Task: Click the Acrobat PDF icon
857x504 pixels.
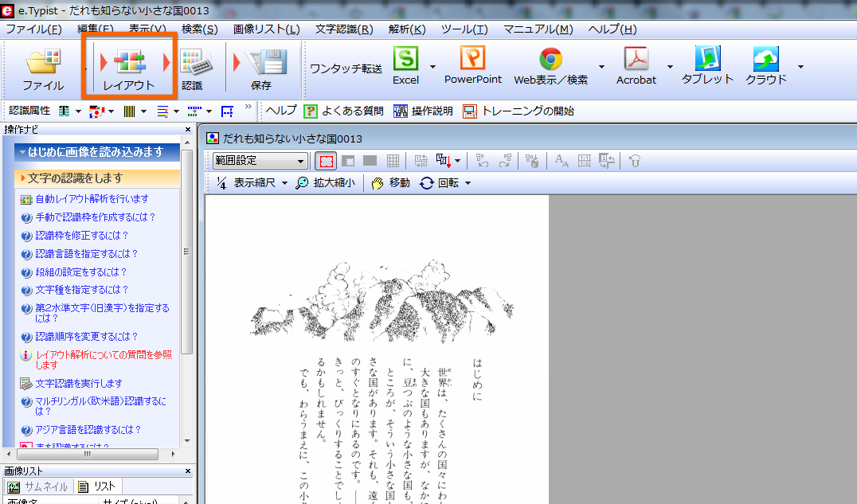Action: point(636,60)
